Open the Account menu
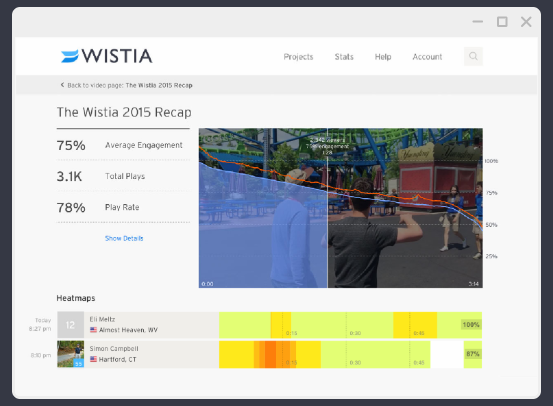This screenshot has width=553, height=406. 427,57
